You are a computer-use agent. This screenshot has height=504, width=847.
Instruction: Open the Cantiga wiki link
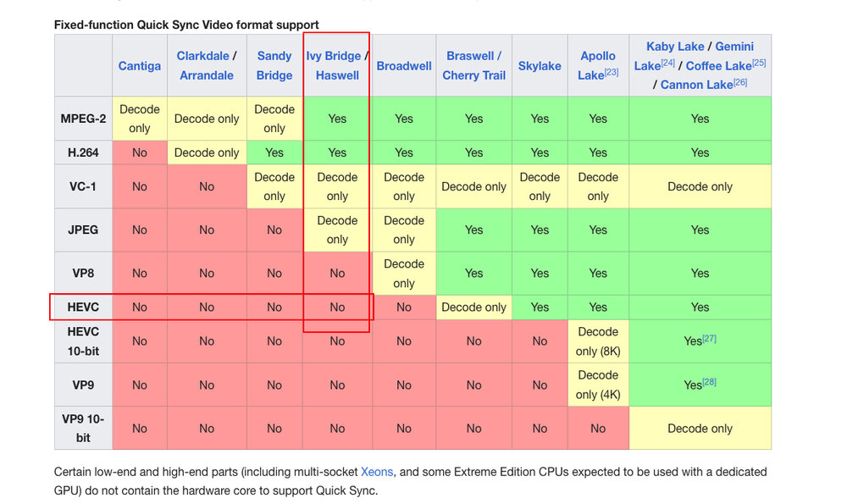[x=139, y=65]
